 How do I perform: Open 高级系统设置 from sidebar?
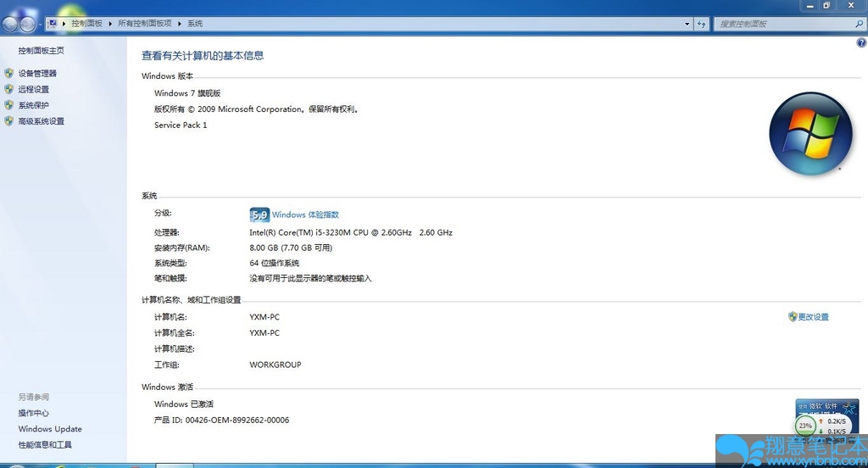click(x=41, y=121)
